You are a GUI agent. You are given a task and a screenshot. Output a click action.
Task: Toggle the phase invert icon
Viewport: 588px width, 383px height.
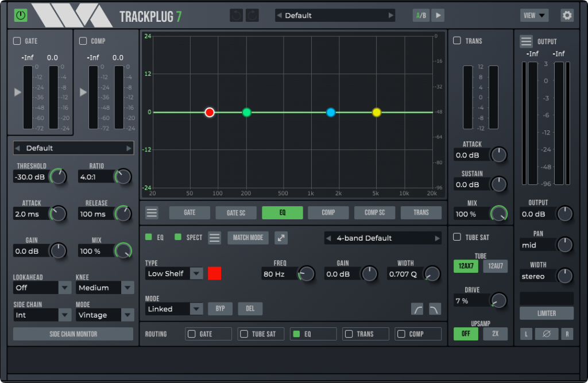click(547, 334)
